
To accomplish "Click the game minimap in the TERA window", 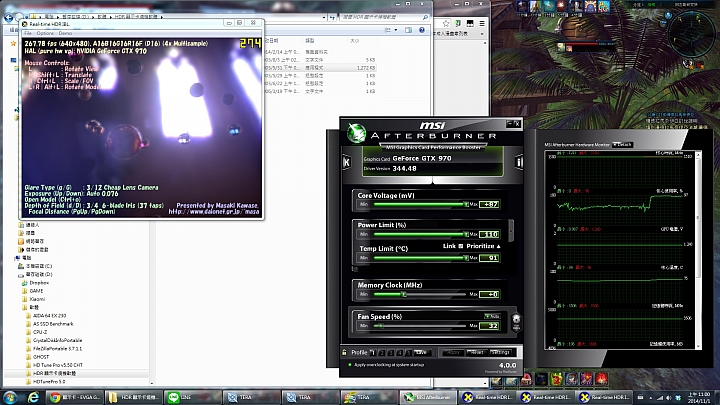I will pyautogui.click(x=691, y=34).
